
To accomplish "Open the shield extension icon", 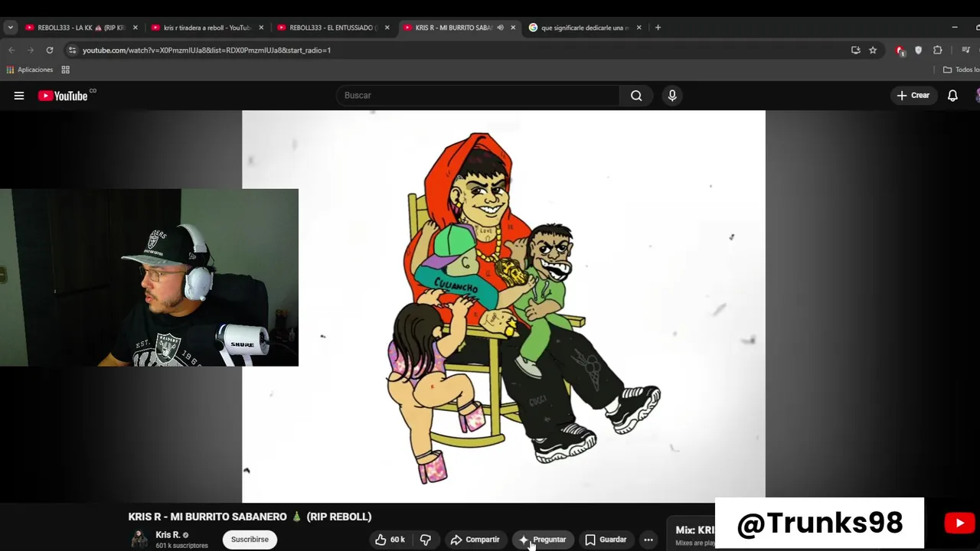I will pyautogui.click(x=919, y=51).
